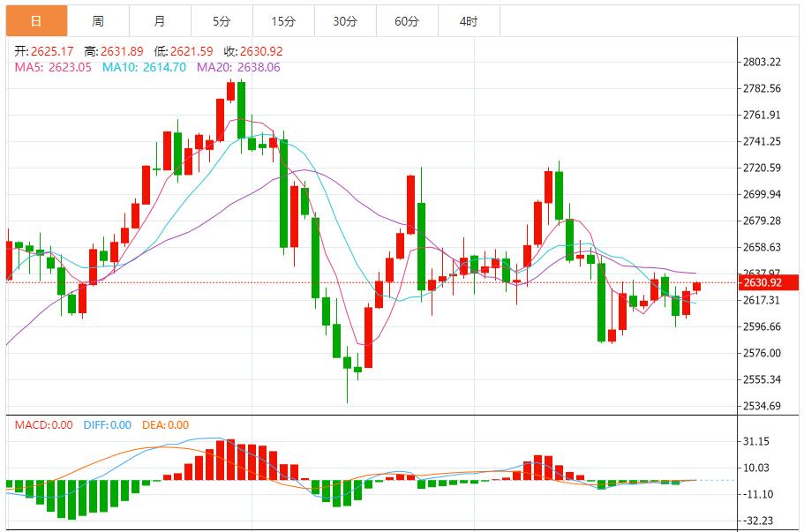The image size is (804, 532).
Task: Click the DIFF:0.00 label
Action: pos(108,425)
